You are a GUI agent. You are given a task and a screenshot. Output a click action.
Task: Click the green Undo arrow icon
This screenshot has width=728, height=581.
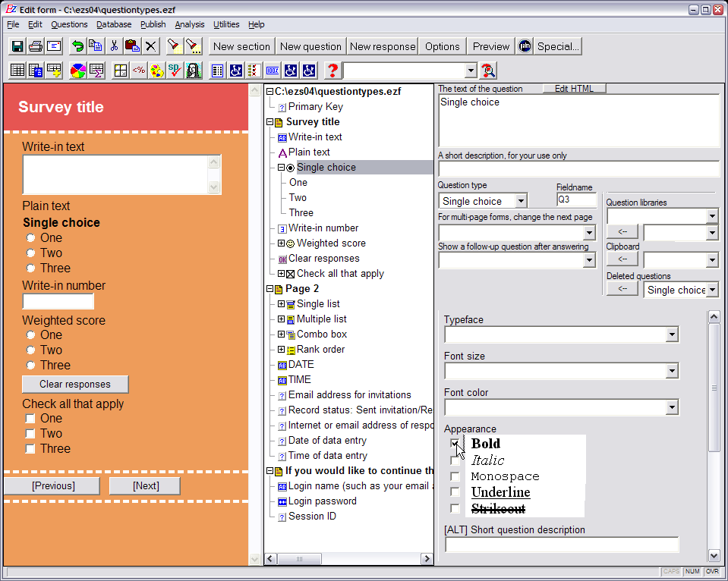[x=77, y=46]
